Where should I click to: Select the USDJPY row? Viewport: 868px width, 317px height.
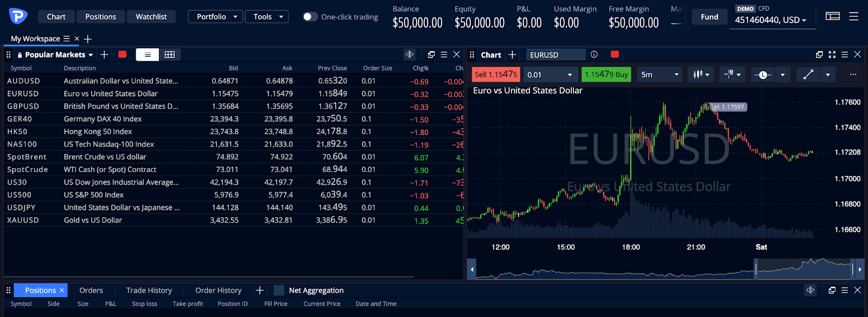[234, 207]
